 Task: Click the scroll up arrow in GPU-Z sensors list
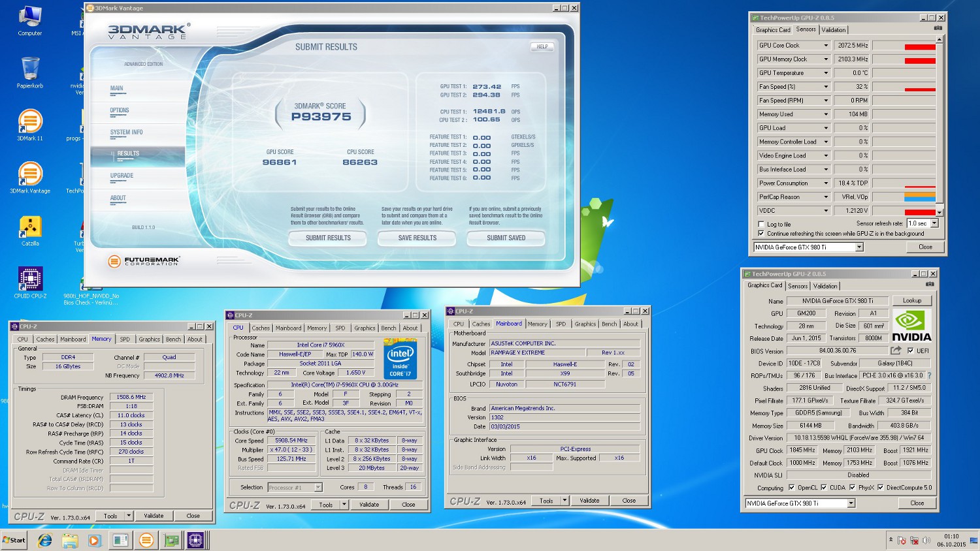tap(939, 40)
